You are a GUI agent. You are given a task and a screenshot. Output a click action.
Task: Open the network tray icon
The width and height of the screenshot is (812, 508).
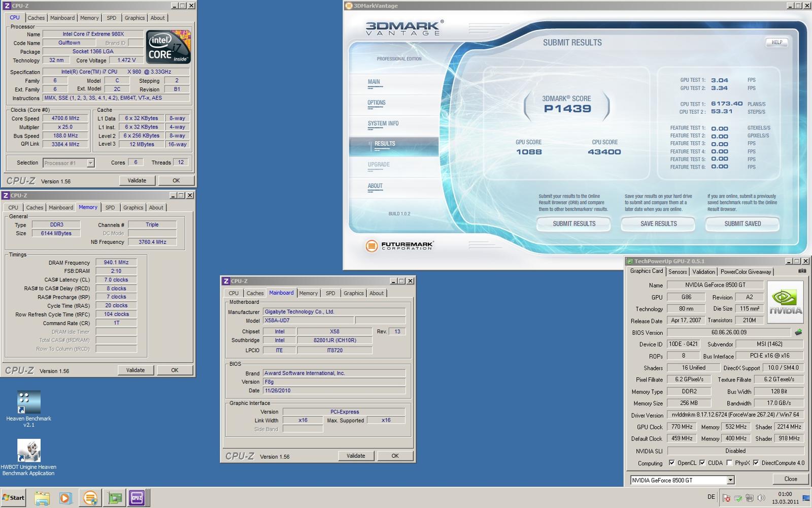(750, 498)
